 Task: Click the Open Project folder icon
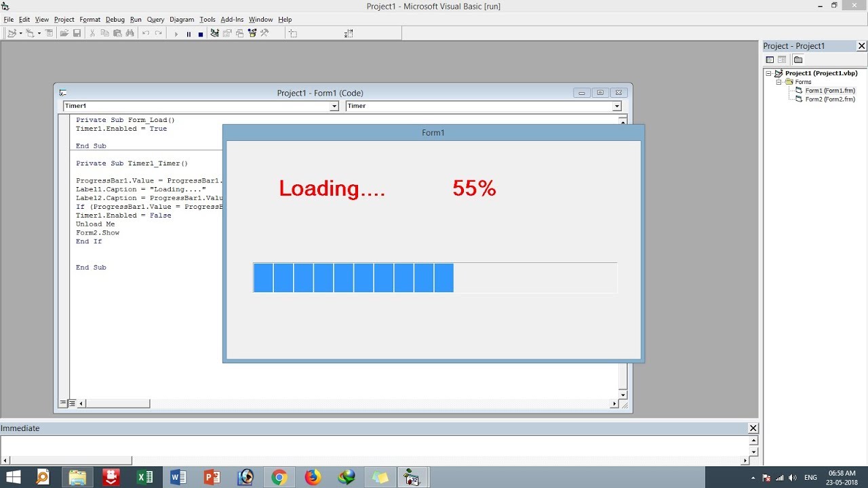(64, 33)
